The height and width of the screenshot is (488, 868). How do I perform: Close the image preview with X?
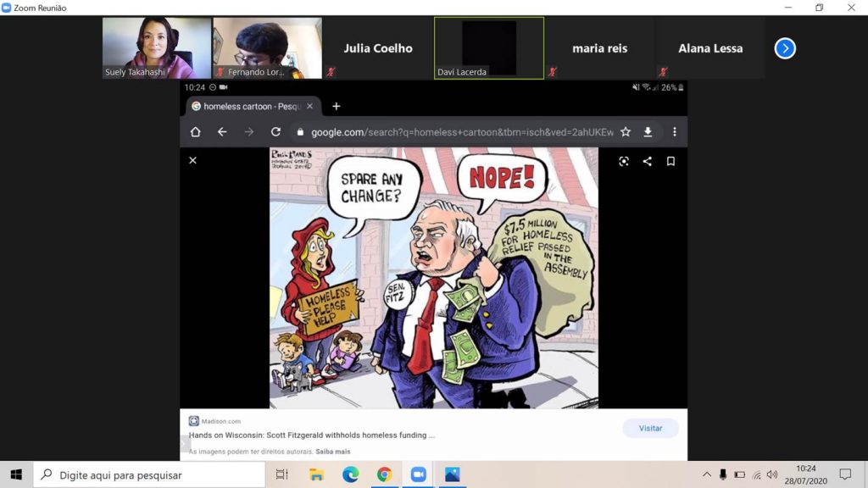pyautogui.click(x=192, y=160)
